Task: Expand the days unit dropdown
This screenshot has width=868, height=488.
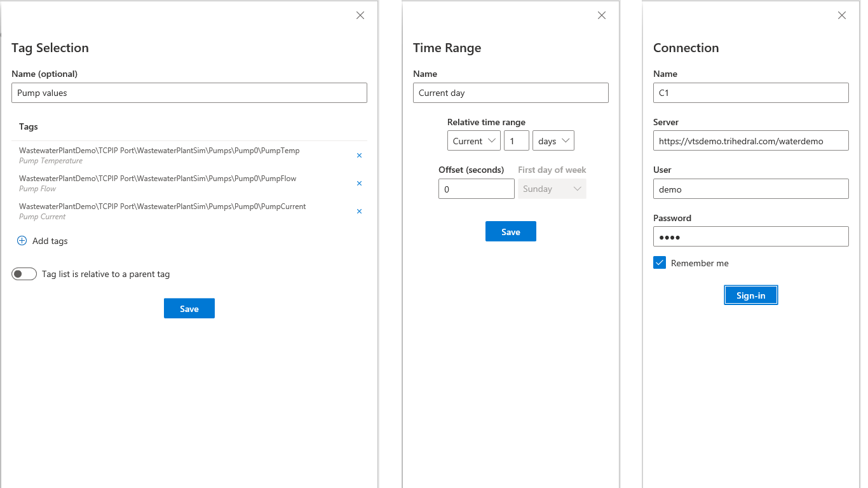Action: coord(553,140)
